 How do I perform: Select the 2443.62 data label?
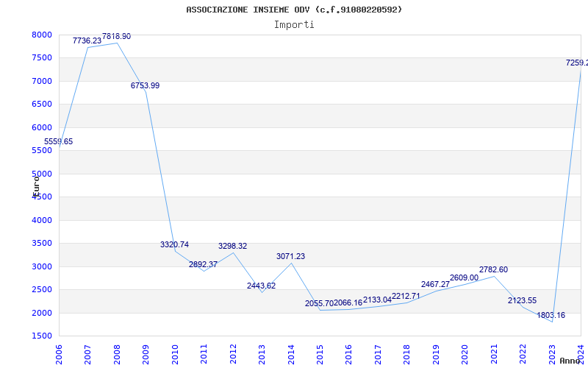pyautogui.click(x=261, y=286)
